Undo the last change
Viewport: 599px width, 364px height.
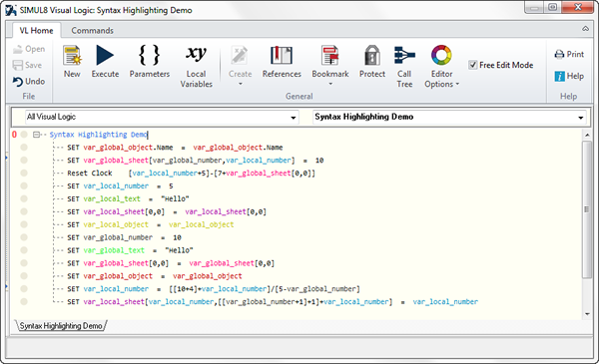tap(29, 81)
